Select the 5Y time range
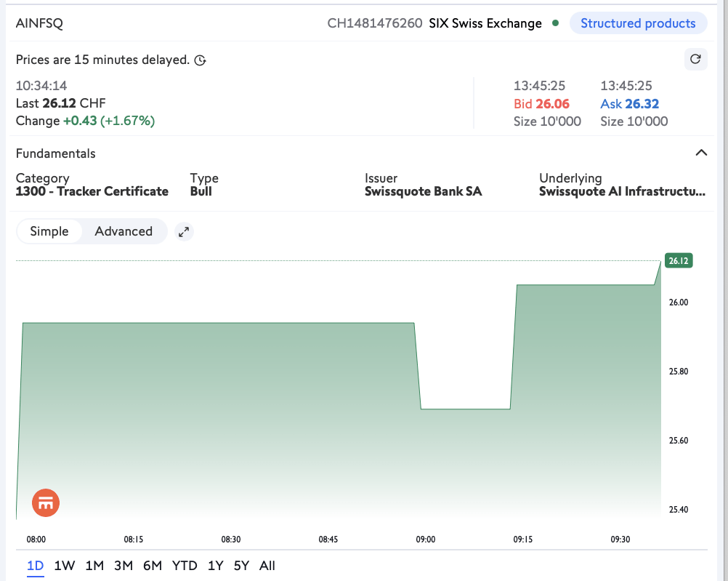Image resolution: width=728 pixels, height=581 pixels. [x=241, y=566]
